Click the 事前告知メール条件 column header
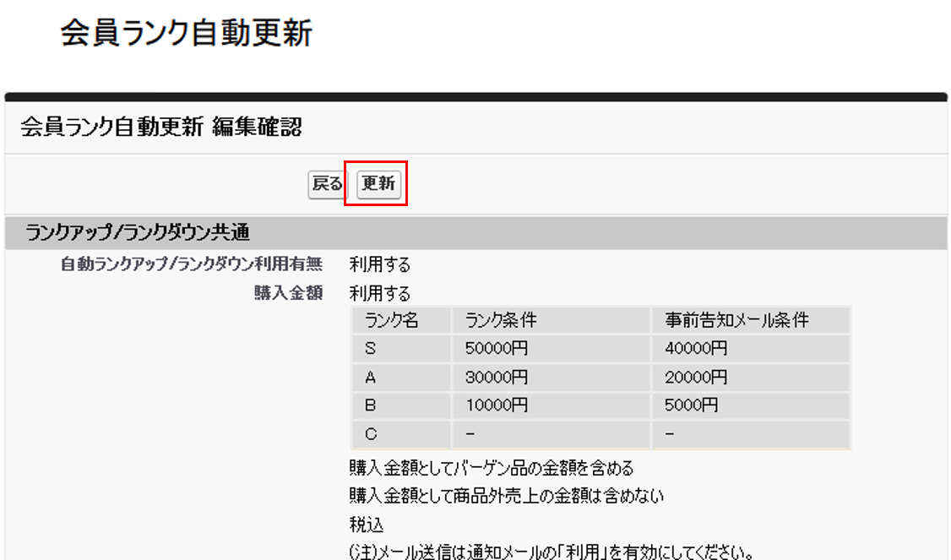951x560 pixels. point(736,320)
